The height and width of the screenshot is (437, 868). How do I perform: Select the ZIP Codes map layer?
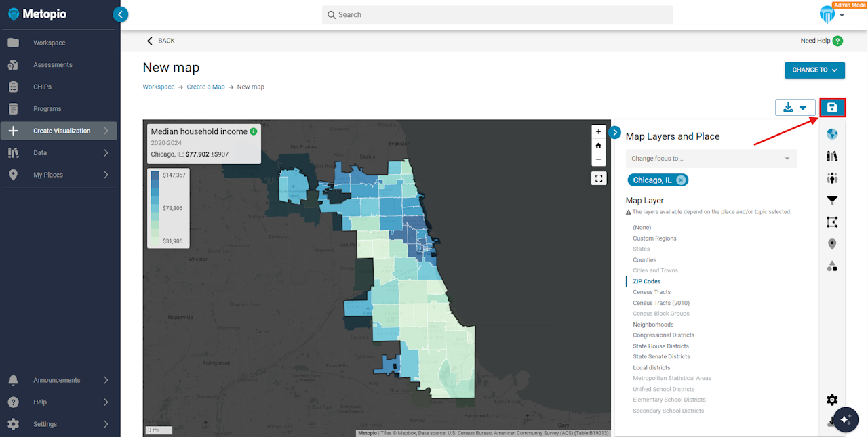(646, 281)
